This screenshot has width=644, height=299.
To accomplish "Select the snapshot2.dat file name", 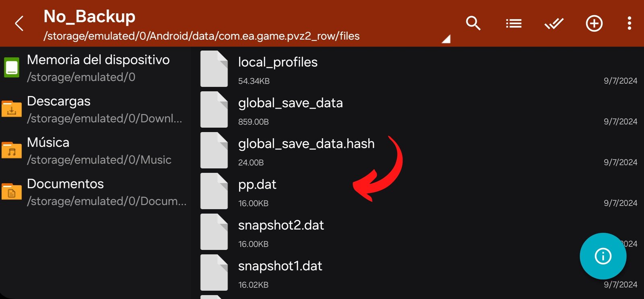I will pyautogui.click(x=281, y=225).
